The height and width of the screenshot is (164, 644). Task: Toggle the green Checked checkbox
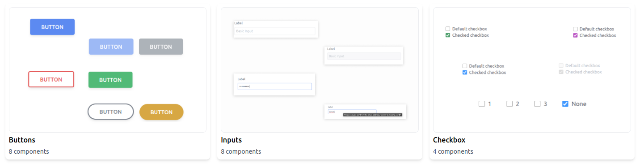pyautogui.click(x=448, y=35)
